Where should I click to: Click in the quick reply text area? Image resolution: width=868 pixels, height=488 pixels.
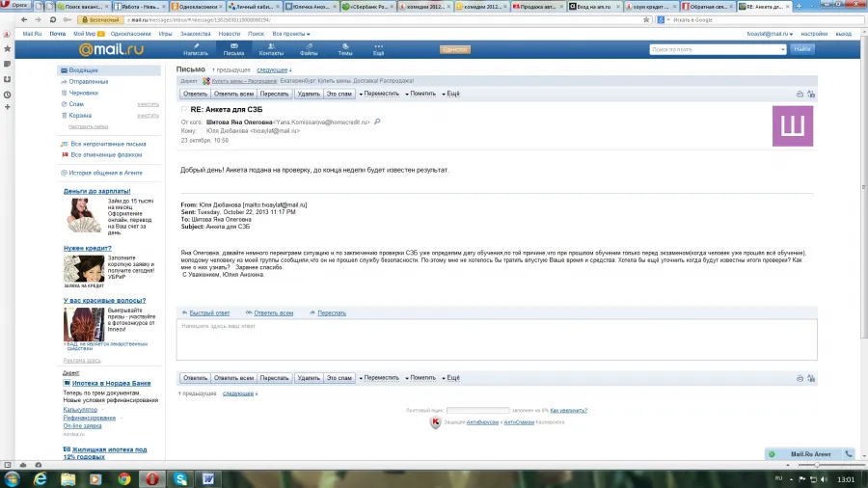coord(497,339)
